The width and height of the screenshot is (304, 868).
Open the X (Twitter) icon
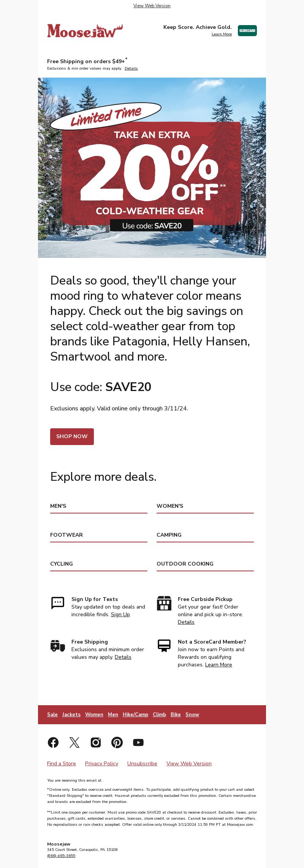(x=74, y=742)
